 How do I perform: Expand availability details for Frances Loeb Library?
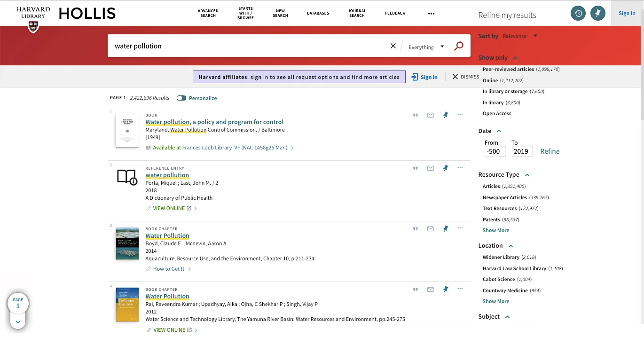point(292,148)
